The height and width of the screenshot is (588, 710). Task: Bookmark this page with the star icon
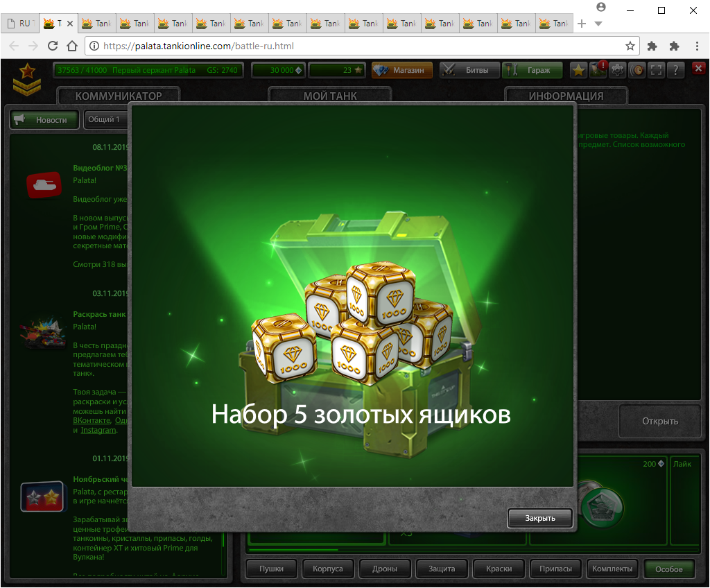tap(630, 46)
